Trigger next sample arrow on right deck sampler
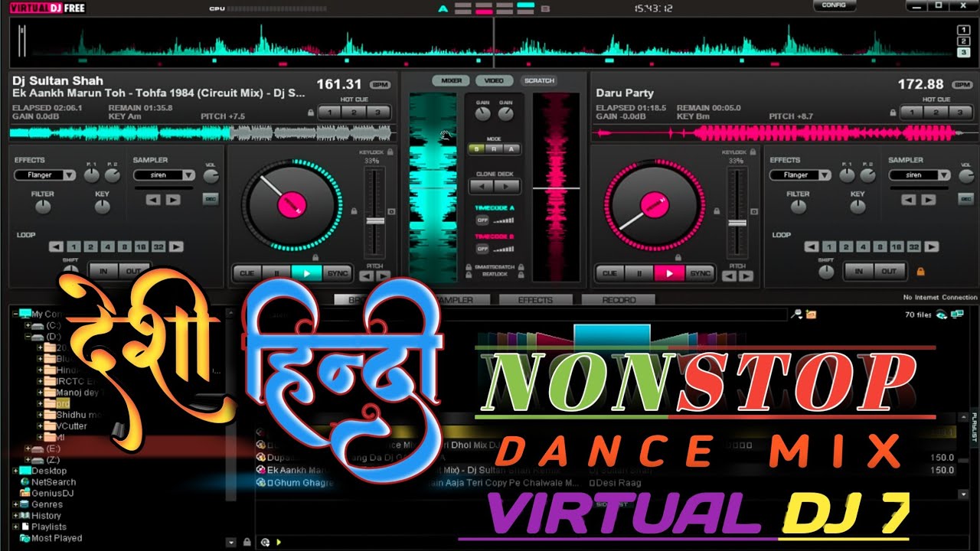 click(x=929, y=200)
